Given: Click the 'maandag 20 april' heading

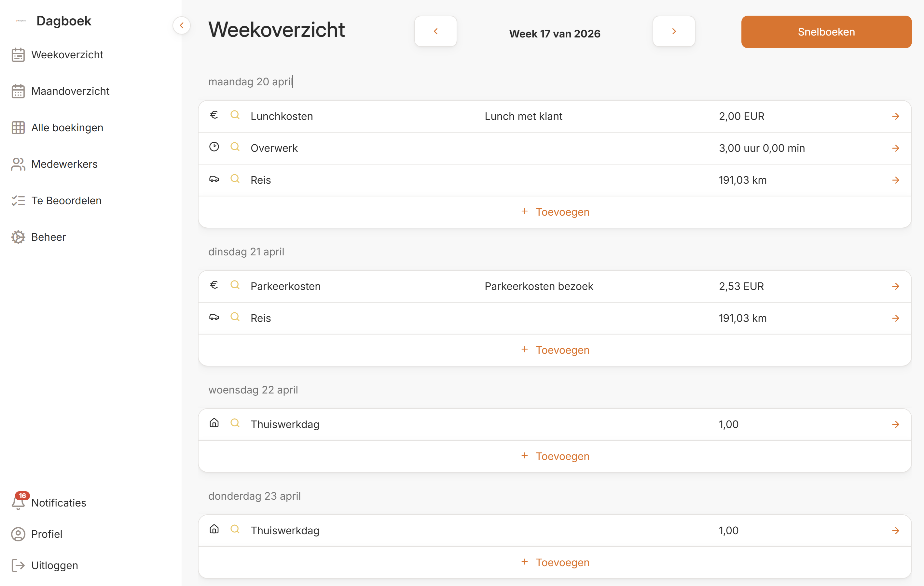Looking at the screenshot, I should [x=251, y=82].
